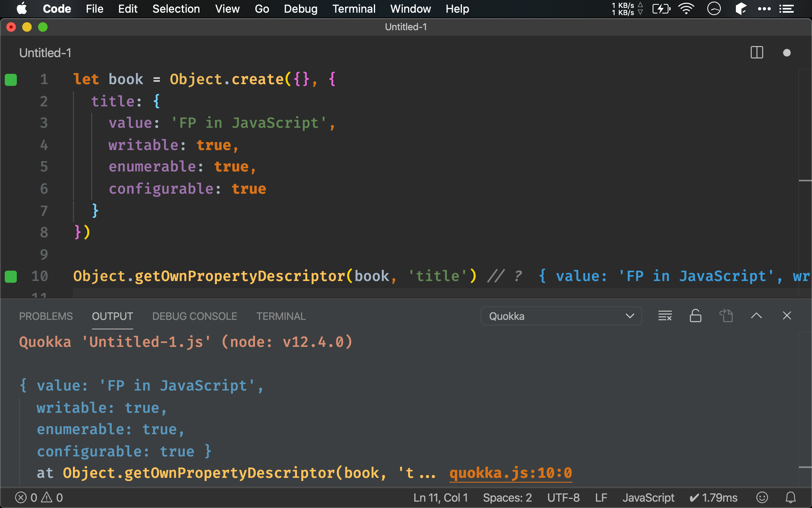
Task: Open the Quokka output channel dropdown
Action: coord(561,316)
